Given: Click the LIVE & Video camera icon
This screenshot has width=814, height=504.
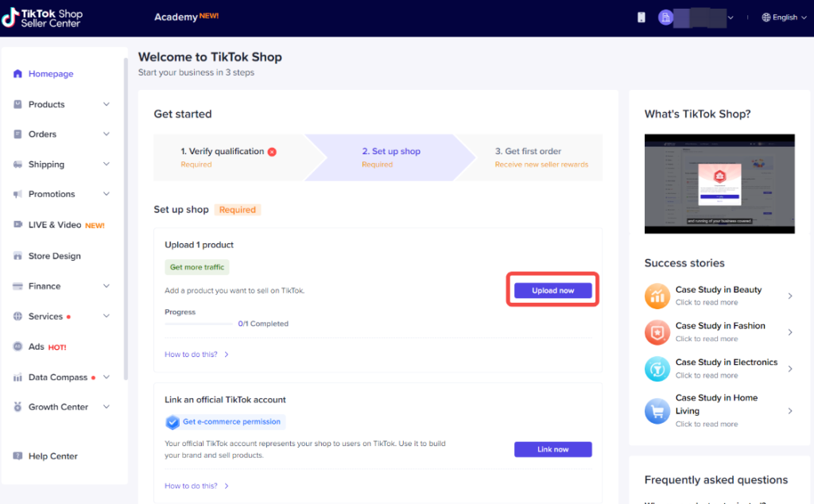Looking at the screenshot, I should (x=17, y=224).
